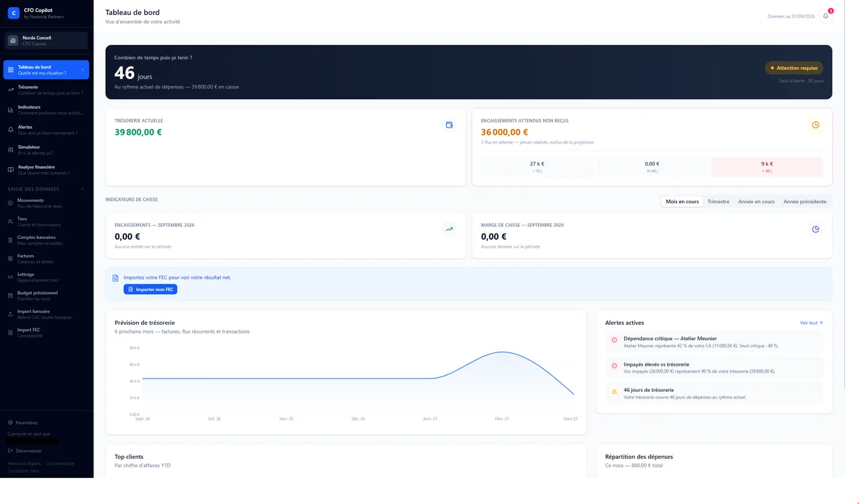Switch to Année en cours tab
Viewport: 859px width, 504px height.
pyautogui.click(x=756, y=201)
